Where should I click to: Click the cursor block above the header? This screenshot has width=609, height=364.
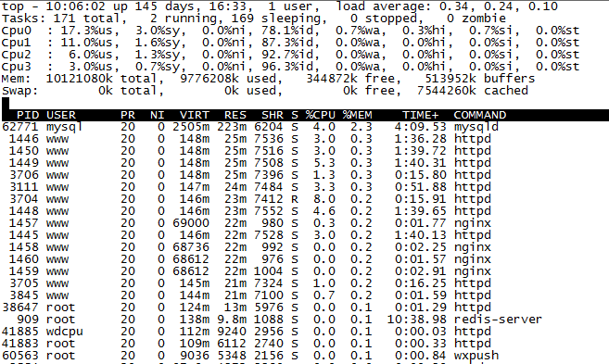[x=6, y=103]
